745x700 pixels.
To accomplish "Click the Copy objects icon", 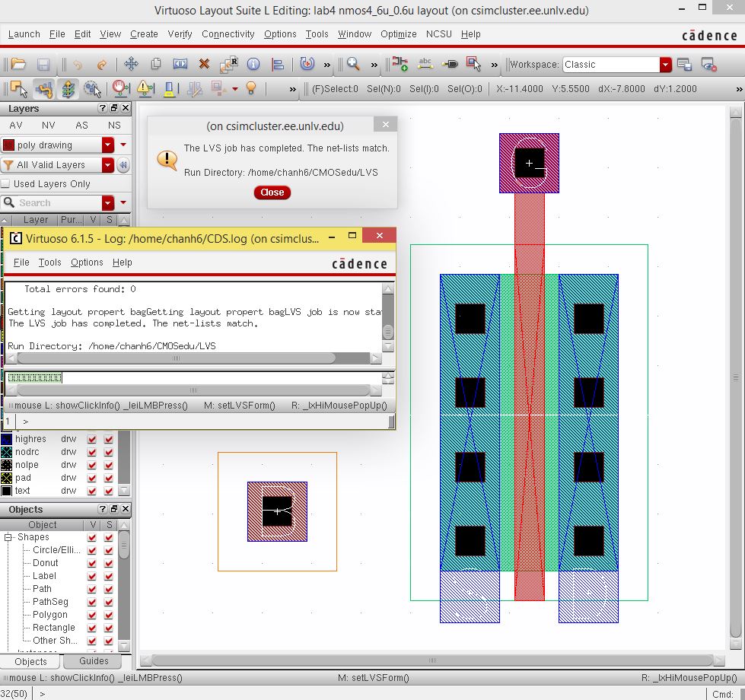I will click(x=157, y=63).
